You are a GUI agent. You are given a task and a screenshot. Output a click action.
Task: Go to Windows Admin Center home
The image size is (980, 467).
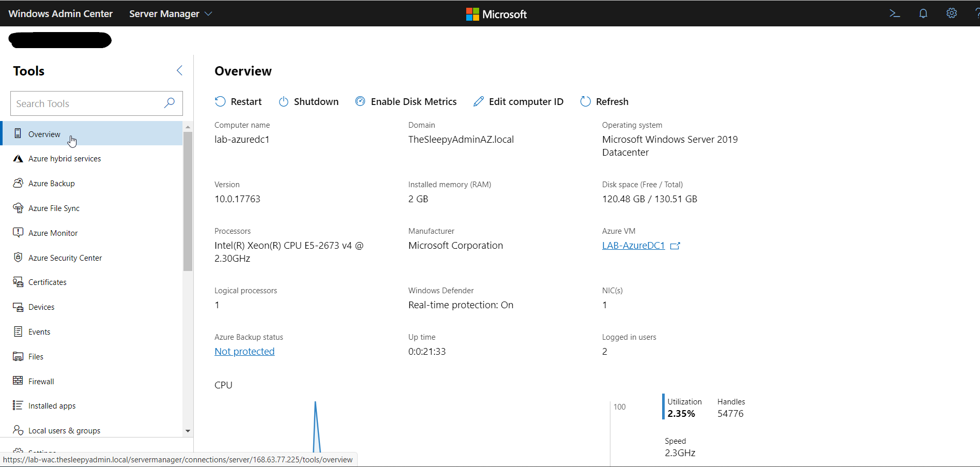tap(60, 14)
